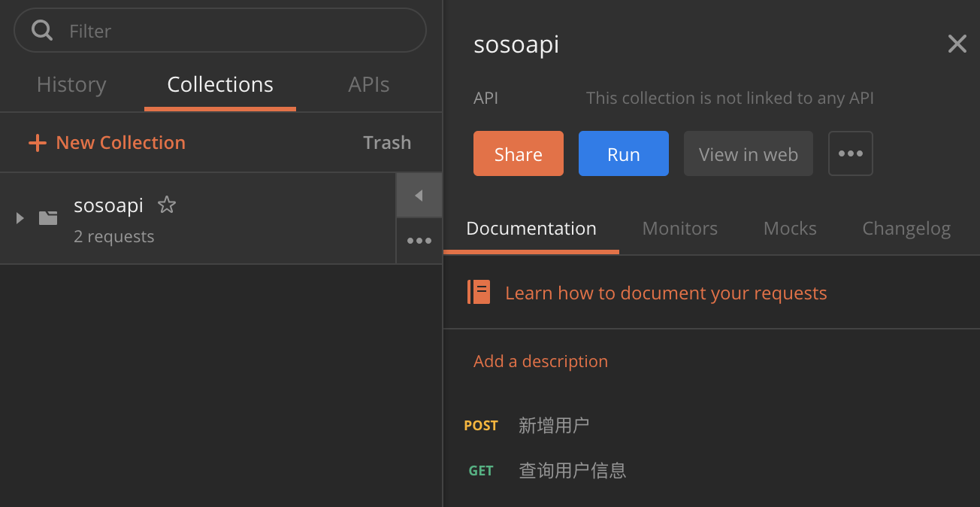Switch to the History tab
This screenshot has height=507, width=980.
pyautogui.click(x=71, y=84)
